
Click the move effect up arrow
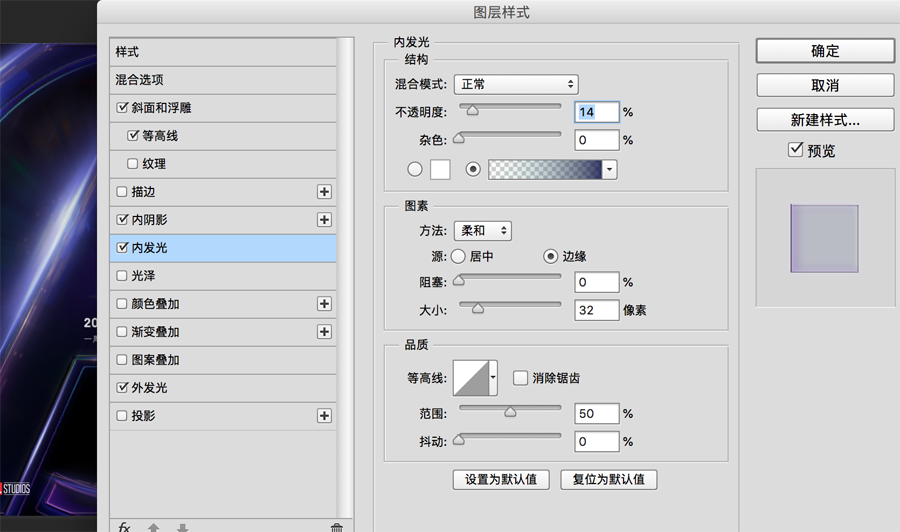pyautogui.click(x=153, y=527)
